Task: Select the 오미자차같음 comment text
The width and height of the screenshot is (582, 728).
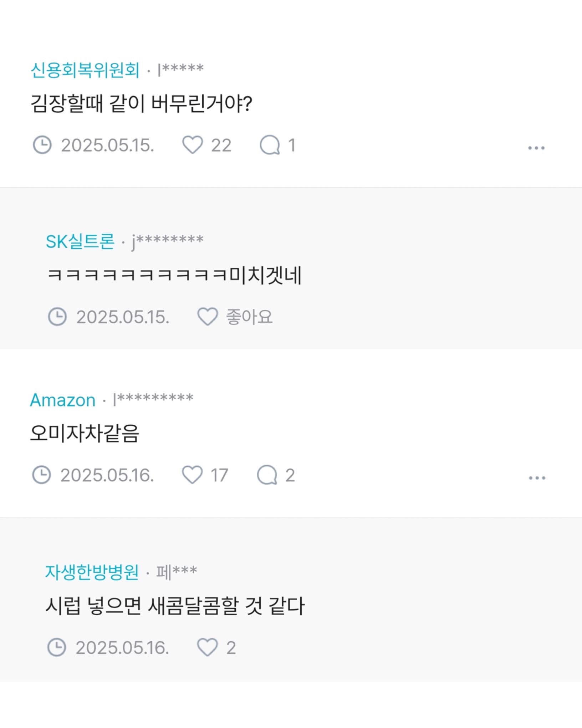Action: coord(85,434)
